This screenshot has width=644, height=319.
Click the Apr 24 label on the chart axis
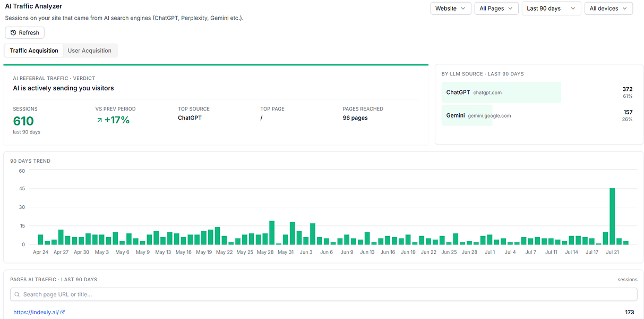tap(40, 253)
